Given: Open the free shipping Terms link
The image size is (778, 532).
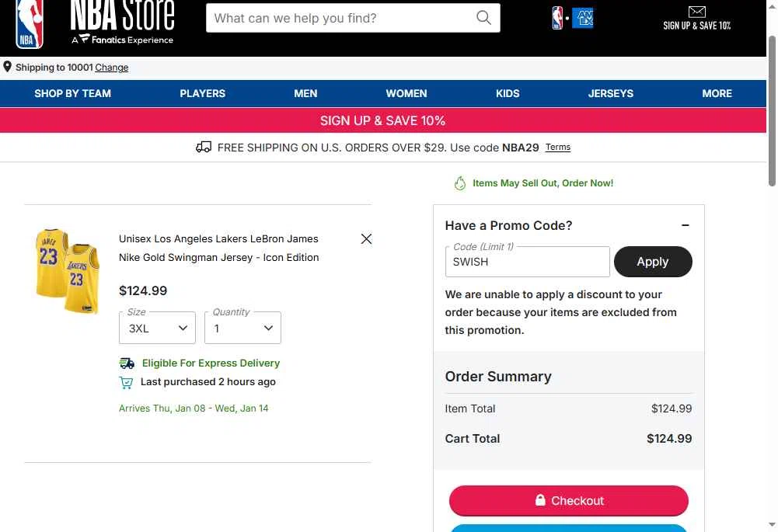Looking at the screenshot, I should click(x=558, y=148).
